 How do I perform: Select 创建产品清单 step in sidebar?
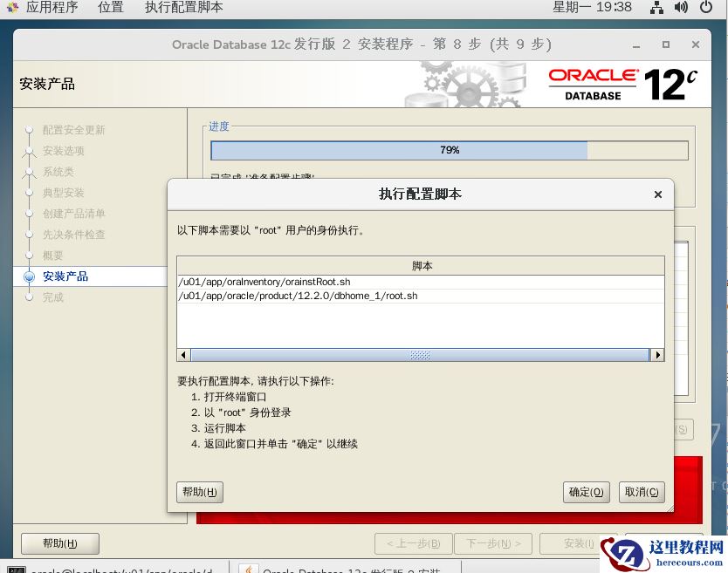(x=74, y=214)
